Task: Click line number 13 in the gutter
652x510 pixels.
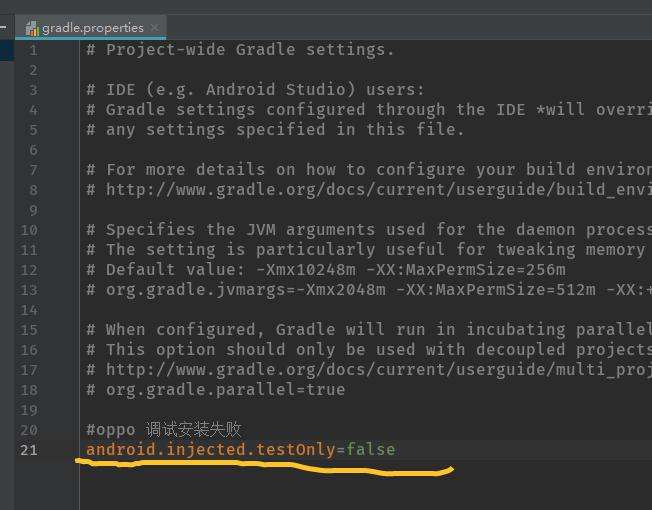Action: (x=29, y=290)
